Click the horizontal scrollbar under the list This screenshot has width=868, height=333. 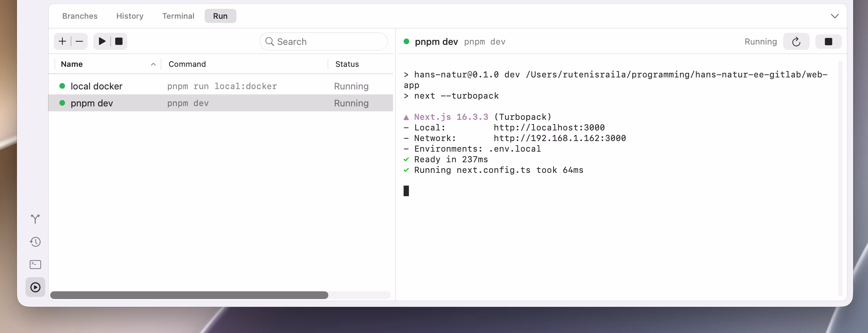(x=189, y=295)
